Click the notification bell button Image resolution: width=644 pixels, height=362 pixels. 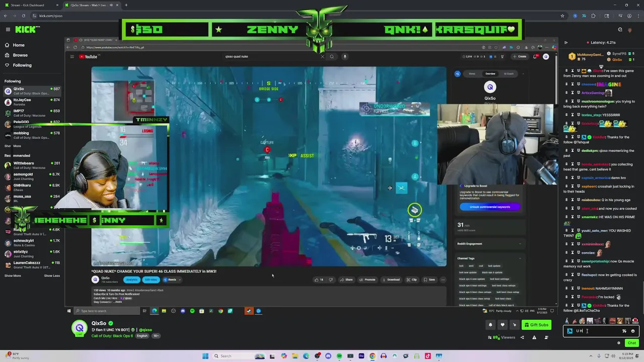(491, 325)
